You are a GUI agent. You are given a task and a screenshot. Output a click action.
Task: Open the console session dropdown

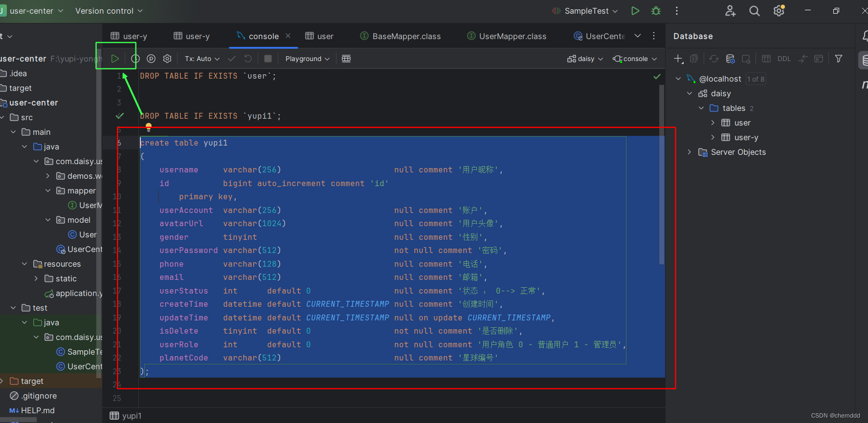click(x=635, y=59)
